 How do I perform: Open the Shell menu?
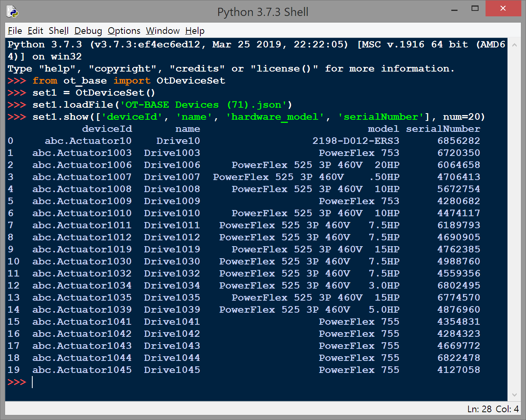pyautogui.click(x=59, y=31)
